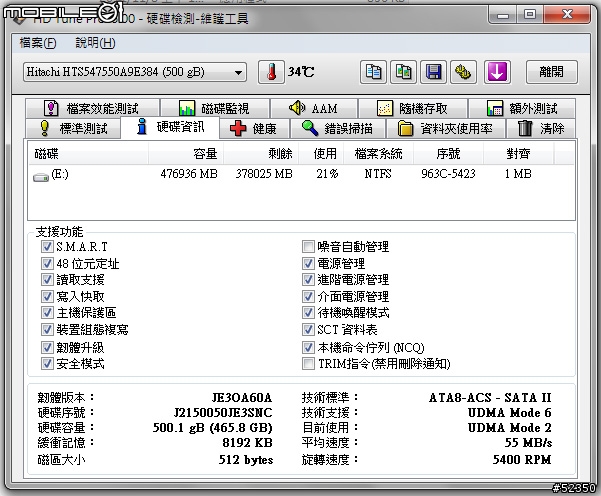Click the 檔案系統 column header
This screenshot has height=496, width=601.
click(x=378, y=154)
